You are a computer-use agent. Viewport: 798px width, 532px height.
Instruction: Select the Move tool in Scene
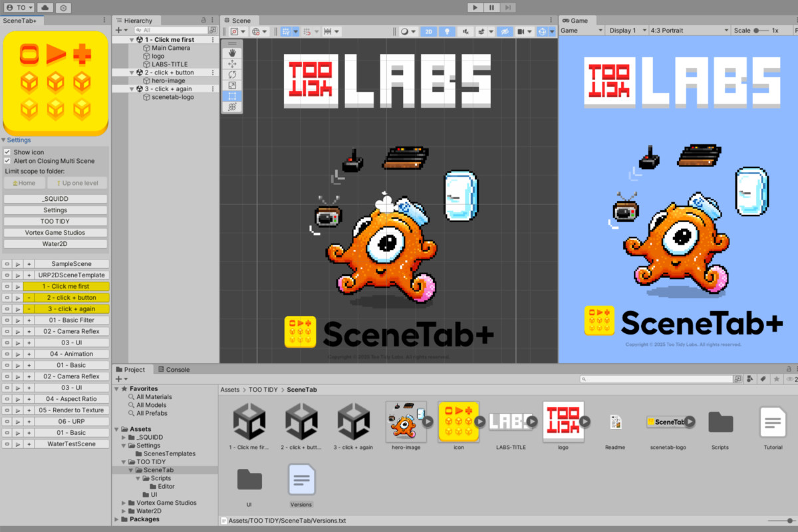pyautogui.click(x=232, y=64)
